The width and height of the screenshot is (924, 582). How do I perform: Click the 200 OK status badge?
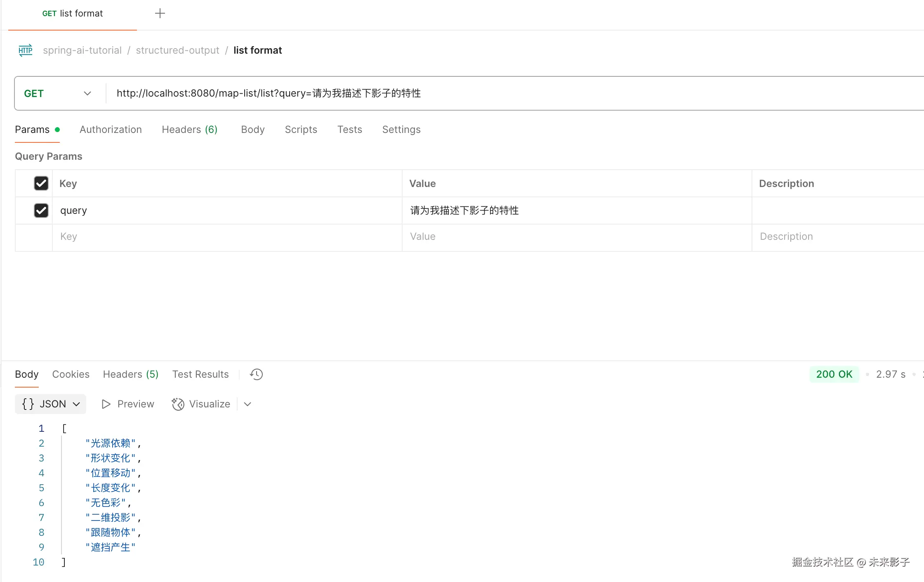(x=834, y=374)
